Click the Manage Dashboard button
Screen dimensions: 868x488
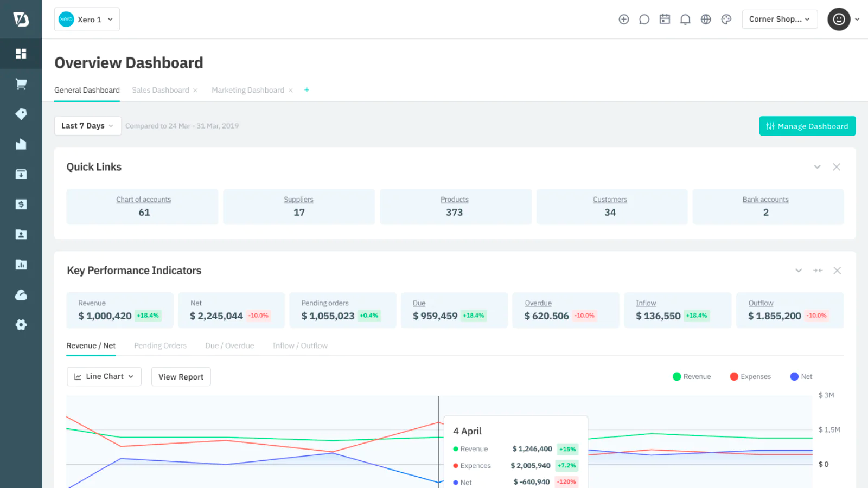tap(807, 126)
